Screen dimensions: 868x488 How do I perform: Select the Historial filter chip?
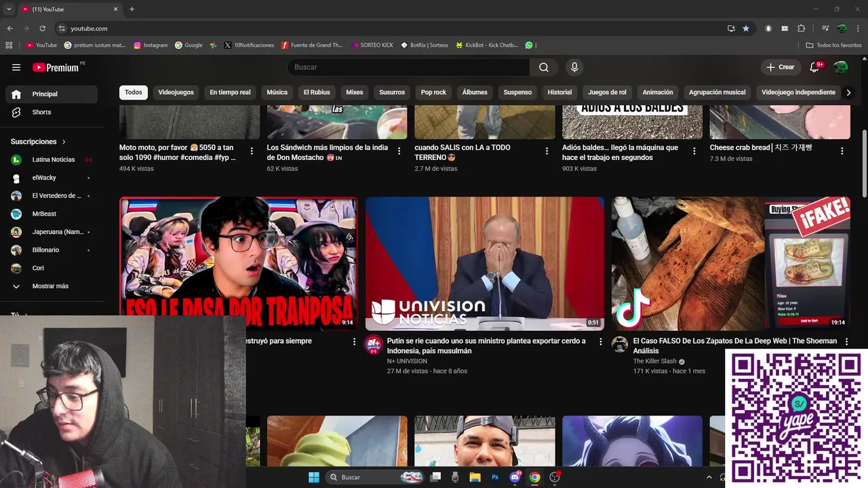pos(559,92)
